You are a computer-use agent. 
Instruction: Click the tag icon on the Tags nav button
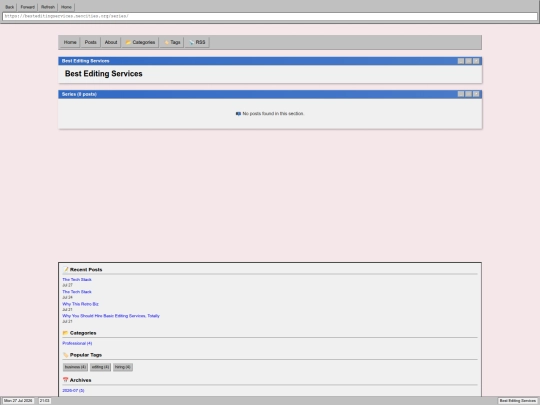click(166, 42)
